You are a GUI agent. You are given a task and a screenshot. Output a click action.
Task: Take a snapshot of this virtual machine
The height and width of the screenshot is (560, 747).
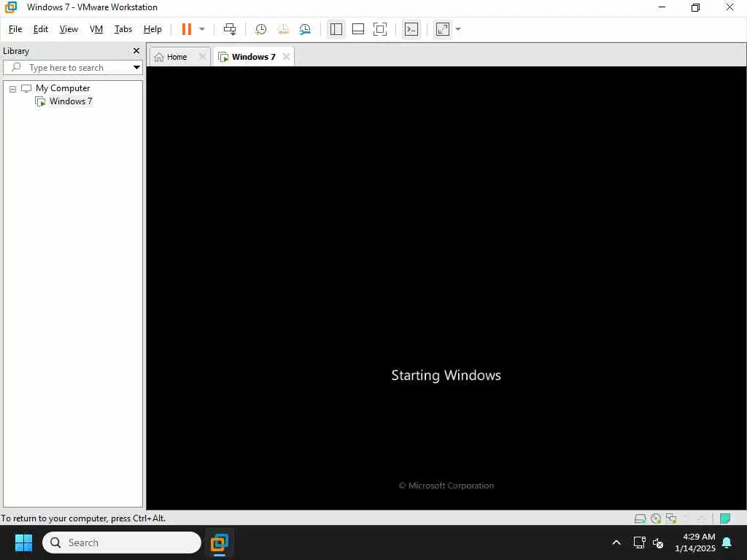(x=260, y=29)
